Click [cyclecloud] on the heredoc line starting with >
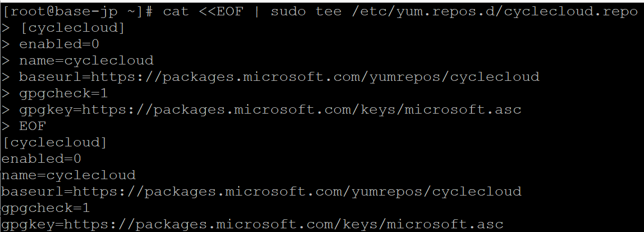 pyautogui.click(x=72, y=27)
